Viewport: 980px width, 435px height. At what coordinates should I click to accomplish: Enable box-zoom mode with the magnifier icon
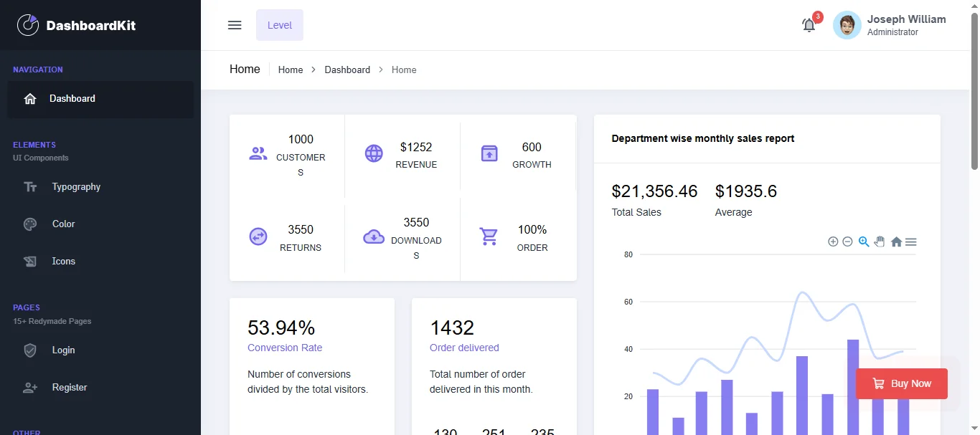point(864,242)
